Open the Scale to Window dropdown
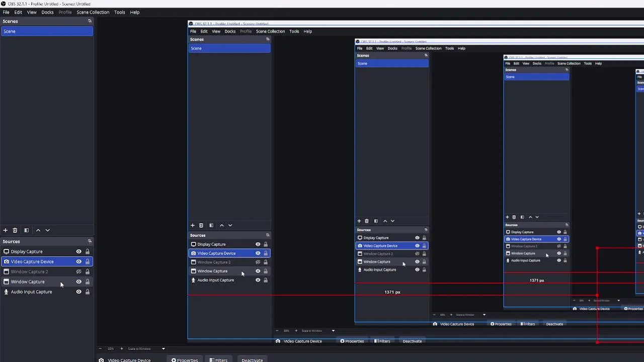Screen dimensions: 644x362 point(146,348)
